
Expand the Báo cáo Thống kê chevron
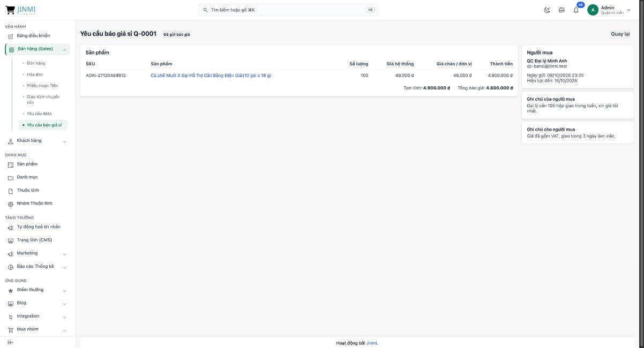[65, 267]
